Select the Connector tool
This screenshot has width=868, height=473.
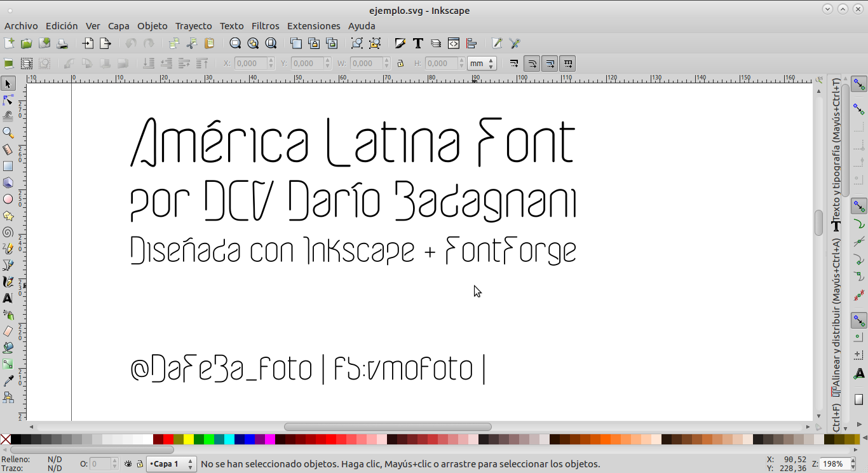click(x=8, y=397)
